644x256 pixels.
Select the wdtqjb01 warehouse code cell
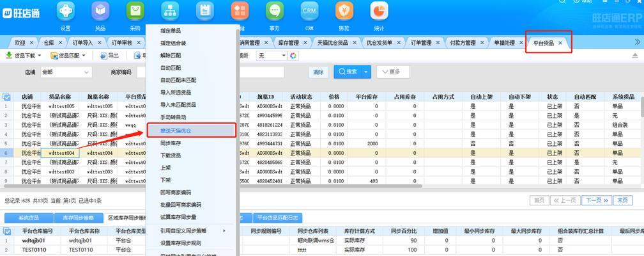click(36, 241)
